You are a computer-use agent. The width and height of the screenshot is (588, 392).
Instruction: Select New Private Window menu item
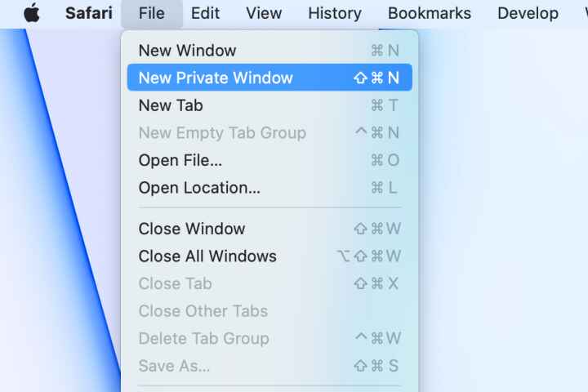click(269, 78)
